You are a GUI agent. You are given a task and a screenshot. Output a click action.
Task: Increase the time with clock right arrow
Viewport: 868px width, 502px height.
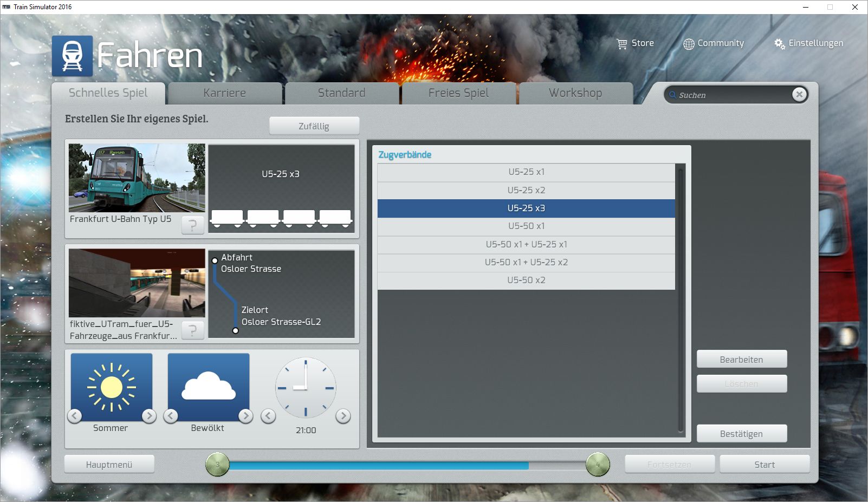(343, 416)
